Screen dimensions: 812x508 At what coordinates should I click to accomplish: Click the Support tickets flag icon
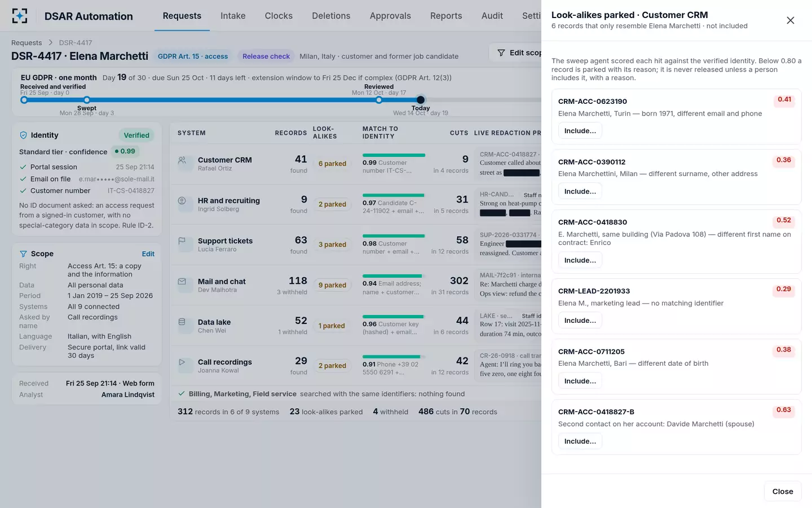click(x=182, y=241)
